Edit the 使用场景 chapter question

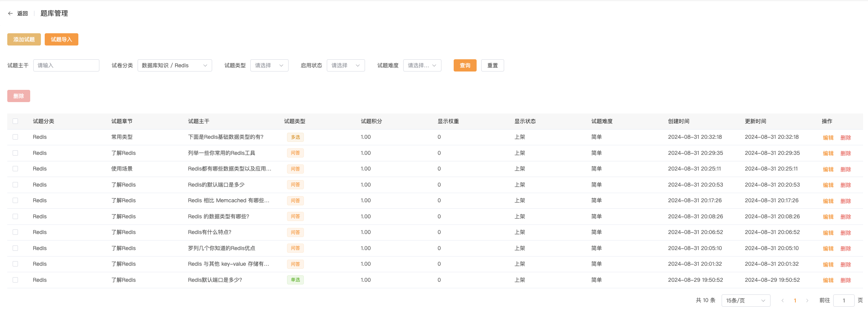click(828, 169)
